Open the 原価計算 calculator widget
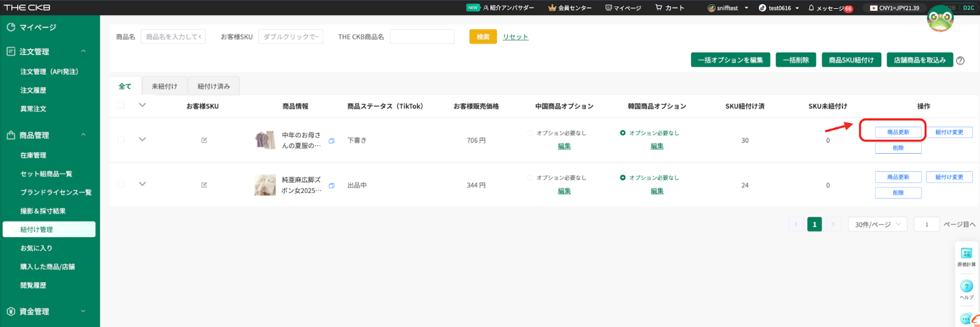The width and height of the screenshot is (980, 327). coord(967,257)
